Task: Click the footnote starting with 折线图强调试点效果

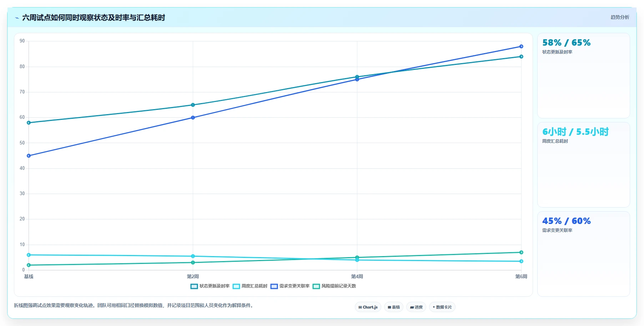Action: pos(134,306)
